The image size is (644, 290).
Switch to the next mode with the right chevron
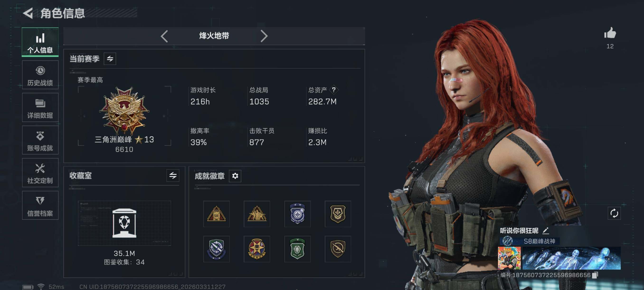[x=264, y=36]
